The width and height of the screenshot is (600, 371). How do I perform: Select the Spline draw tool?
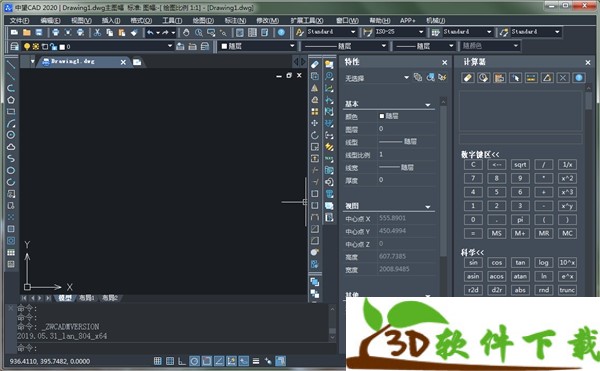tap(11, 158)
